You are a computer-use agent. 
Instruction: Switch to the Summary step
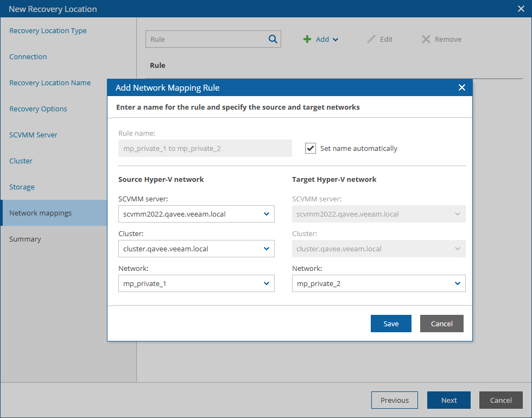tap(25, 239)
